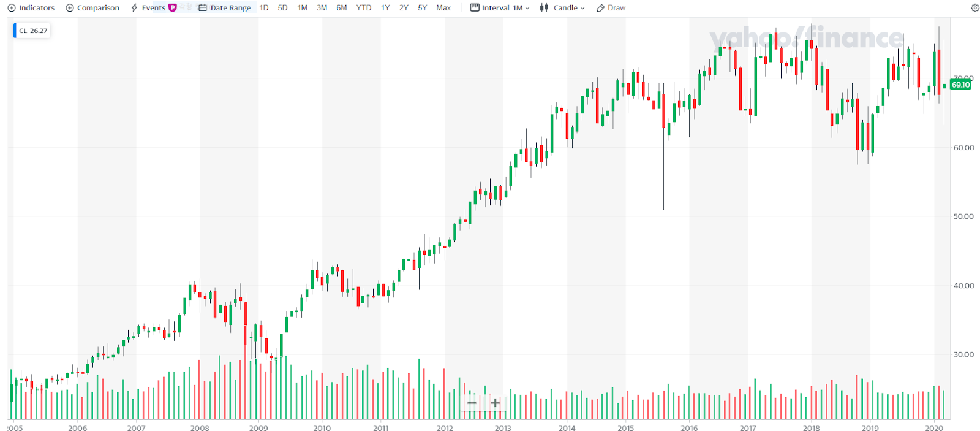The height and width of the screenshot is (431, 980).
Task: Click the Date Range calendar icon
Action: (x=203, y=8)
